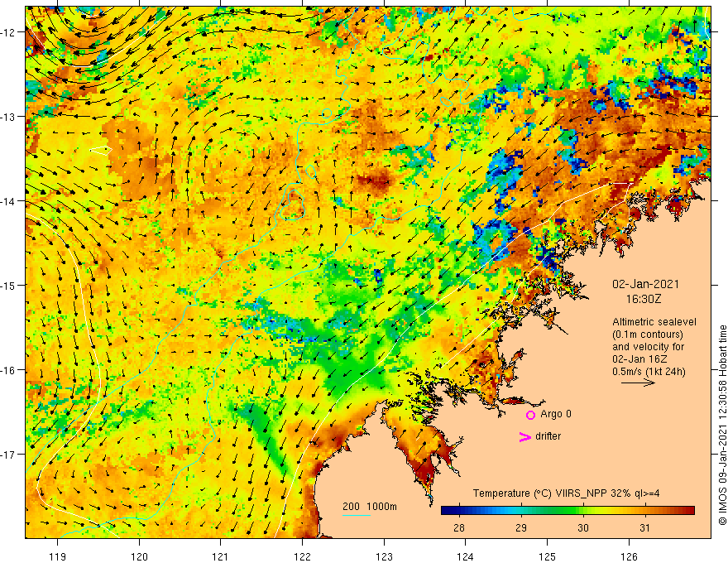
Task: Click the 'Argo 0' legend label
Action: click(x=556, y=414)
